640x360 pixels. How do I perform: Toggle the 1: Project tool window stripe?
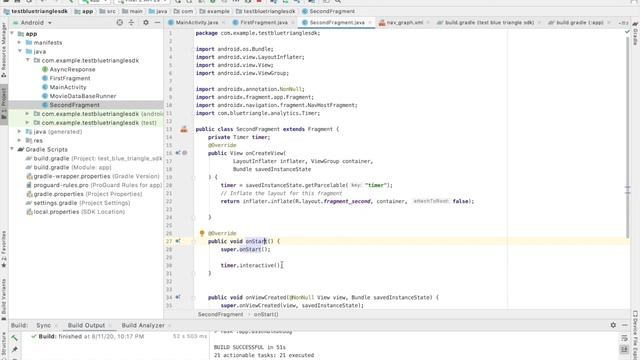pos(4,103)
